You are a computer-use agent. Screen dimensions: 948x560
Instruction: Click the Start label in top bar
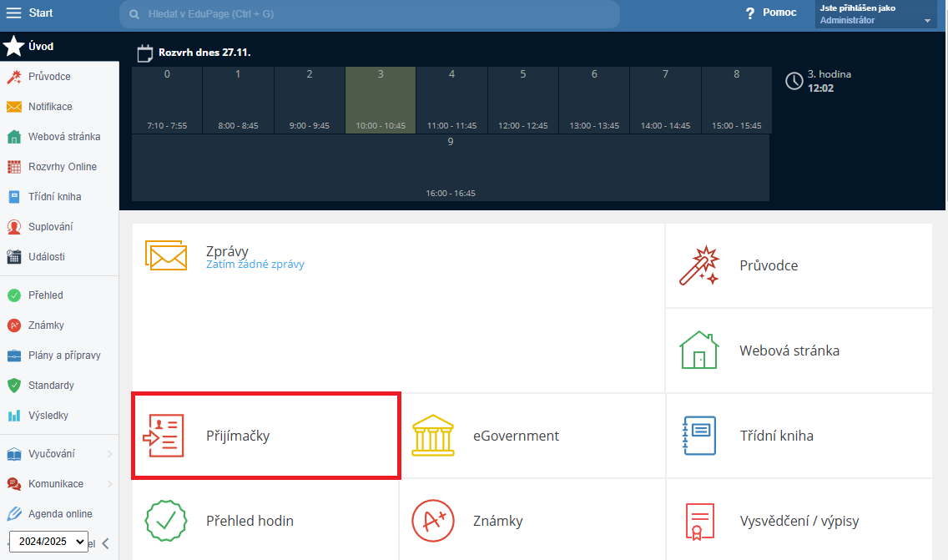pos(41,13)
